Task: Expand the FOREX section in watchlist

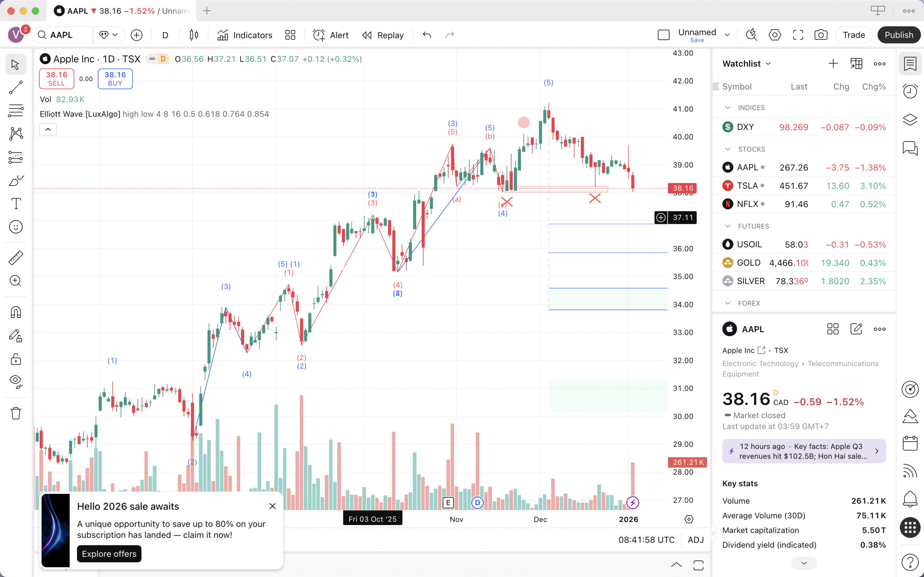Action: point(727,303)
